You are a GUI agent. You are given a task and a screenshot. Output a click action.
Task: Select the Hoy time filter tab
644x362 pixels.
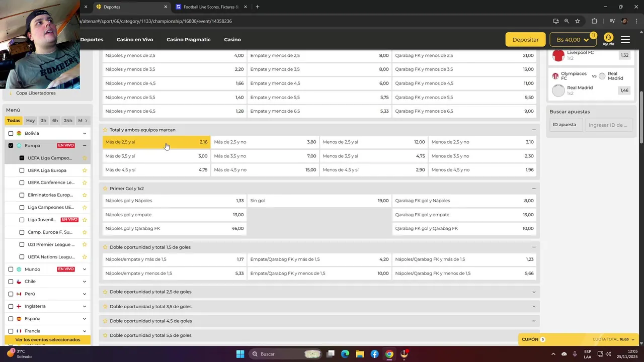[x=31, y=121]
